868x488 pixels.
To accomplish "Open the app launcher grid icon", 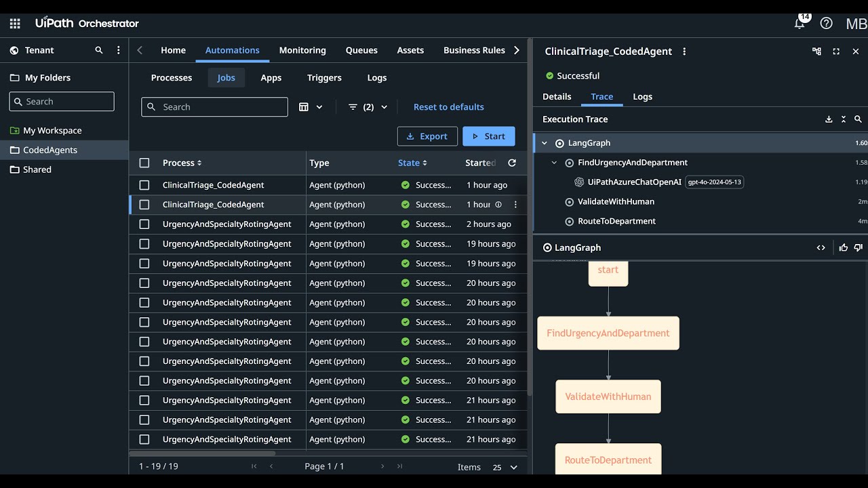I will tap(15, 23).
